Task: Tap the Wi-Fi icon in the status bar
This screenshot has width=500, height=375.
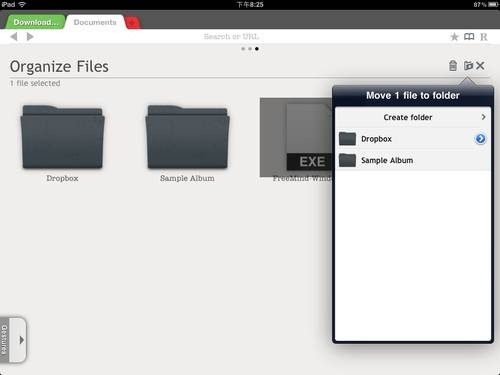Action: point(22,4)
